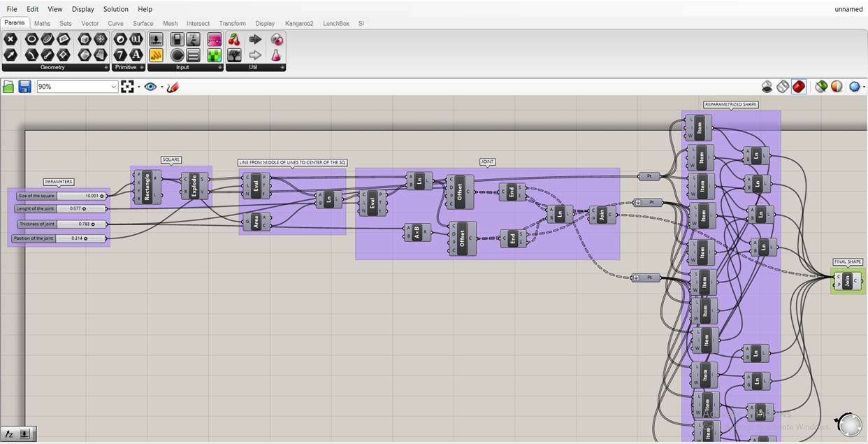Click the Open File folder icon
The height and width of the screenshot is (444, 868).
coord(8,87)
